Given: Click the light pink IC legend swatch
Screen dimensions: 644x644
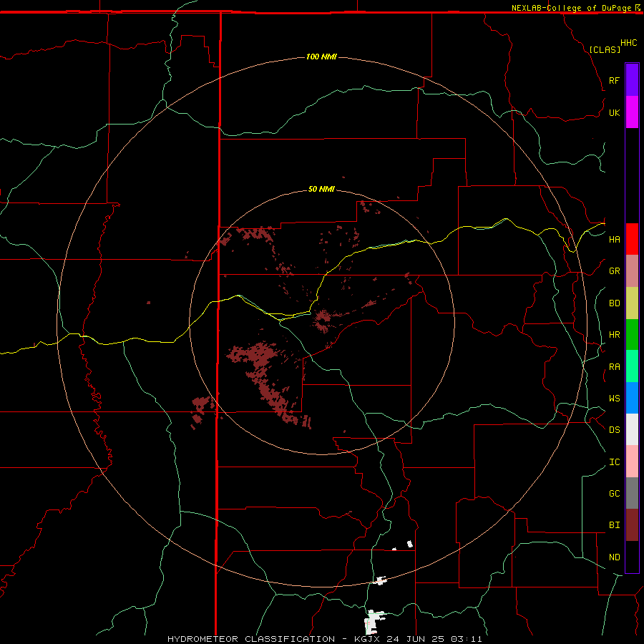Looking at the screenshot, I should 632,462.
